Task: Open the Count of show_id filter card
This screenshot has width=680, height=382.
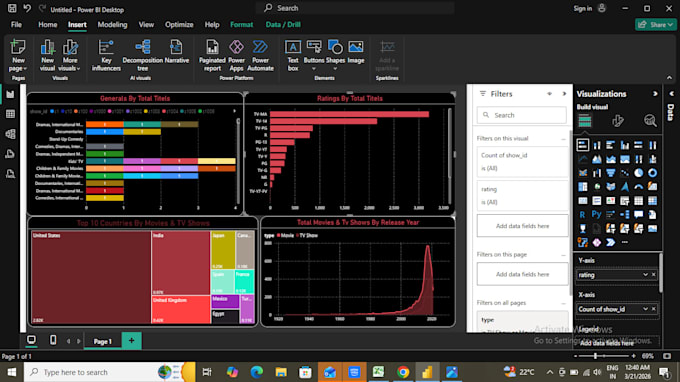Action: (522, 162)
